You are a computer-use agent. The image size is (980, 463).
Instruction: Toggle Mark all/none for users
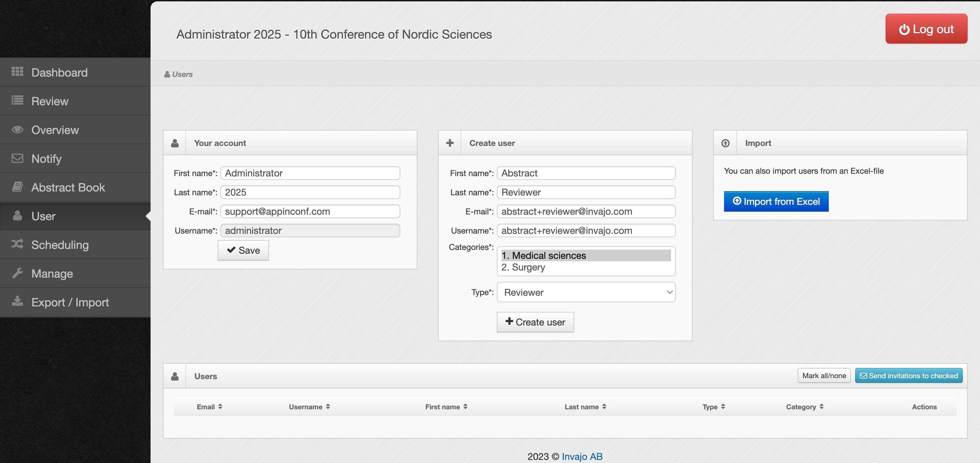(x=824, y=375)
